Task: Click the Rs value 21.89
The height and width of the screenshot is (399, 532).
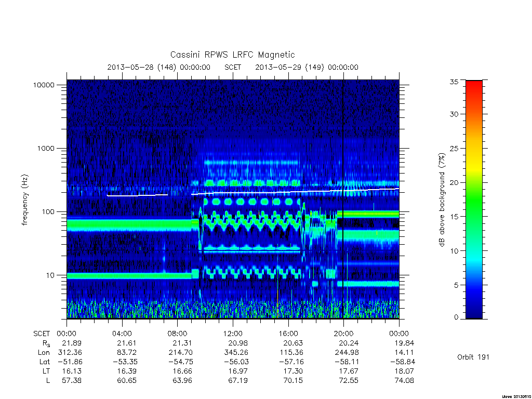Action: click(72, 343)
